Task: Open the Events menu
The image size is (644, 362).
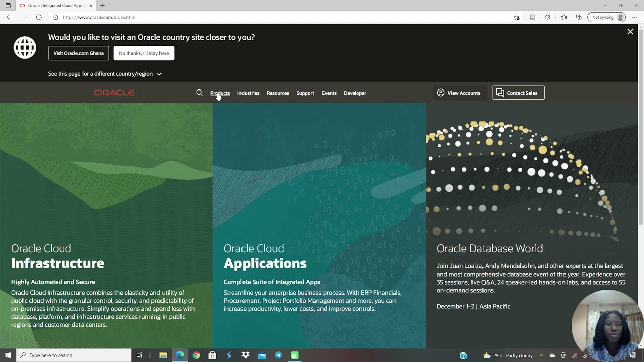Action: tap(329, 93)
